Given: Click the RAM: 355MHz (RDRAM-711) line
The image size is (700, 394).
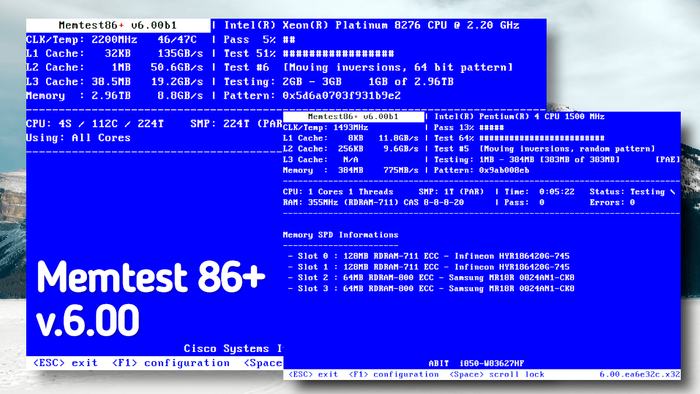Looking at the screenshot, I should [341, 203].
